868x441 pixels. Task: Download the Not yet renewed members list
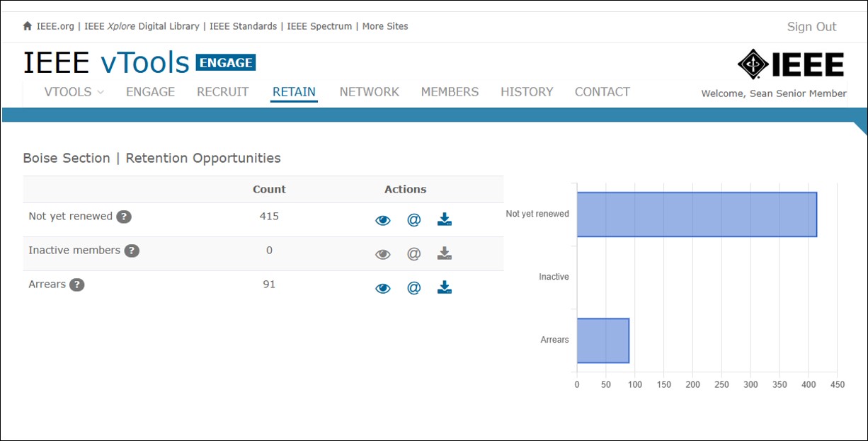coord(444,219)
